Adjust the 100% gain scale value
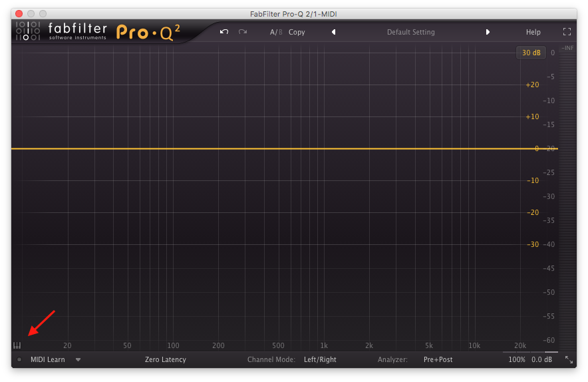The image size is (588, 382). 516,359
